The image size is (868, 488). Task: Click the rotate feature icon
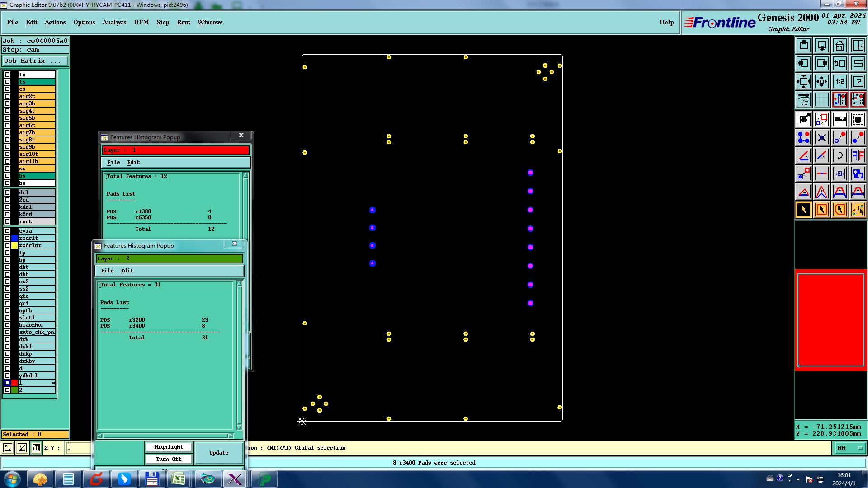[840, 155]
